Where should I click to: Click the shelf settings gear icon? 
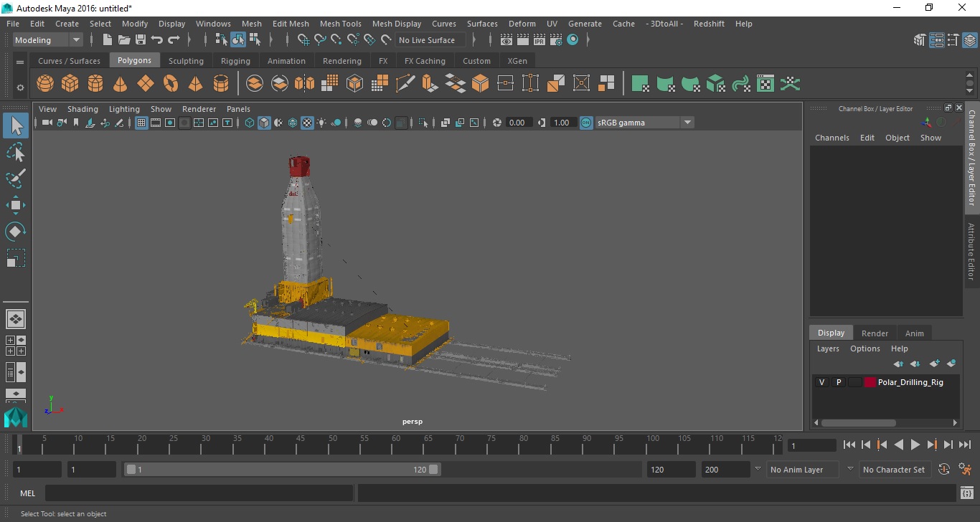tap(20, 87)
